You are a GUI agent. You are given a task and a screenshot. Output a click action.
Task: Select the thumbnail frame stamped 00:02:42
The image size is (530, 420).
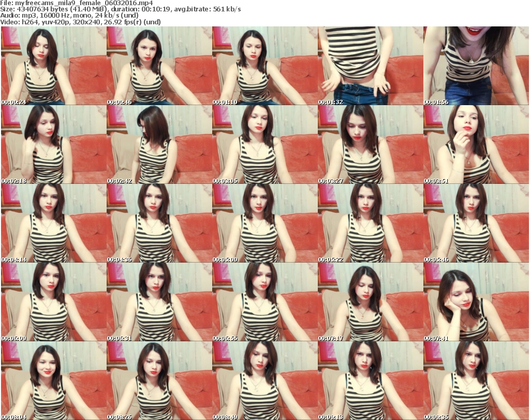click(x=159, y=144)
